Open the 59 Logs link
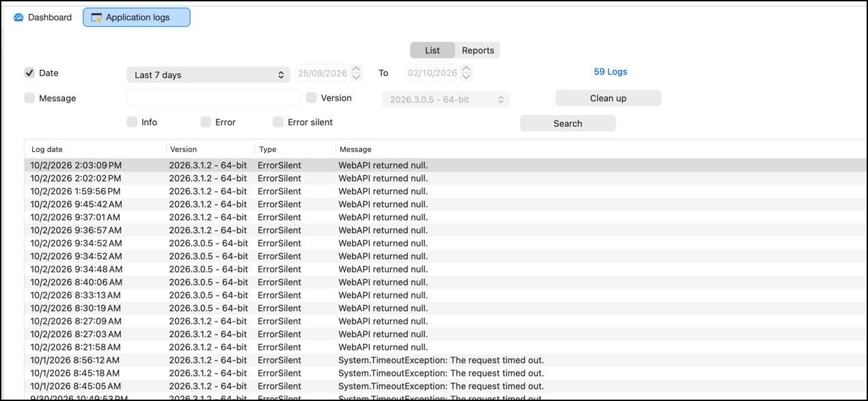The height and width of the screenshot is (401, 868). tap(610, 71)
